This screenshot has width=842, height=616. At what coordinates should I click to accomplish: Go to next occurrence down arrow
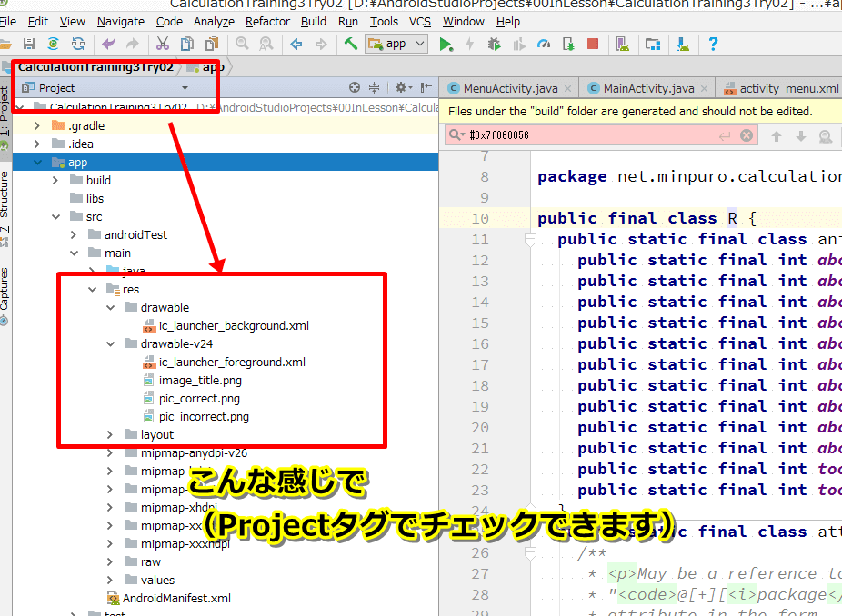(x=801, y=136)
